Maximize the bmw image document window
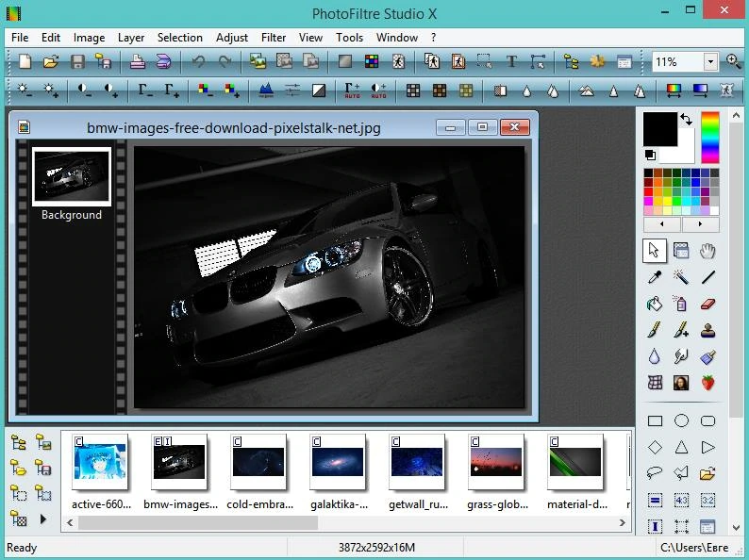749x560 pixels. coord(482,127)
